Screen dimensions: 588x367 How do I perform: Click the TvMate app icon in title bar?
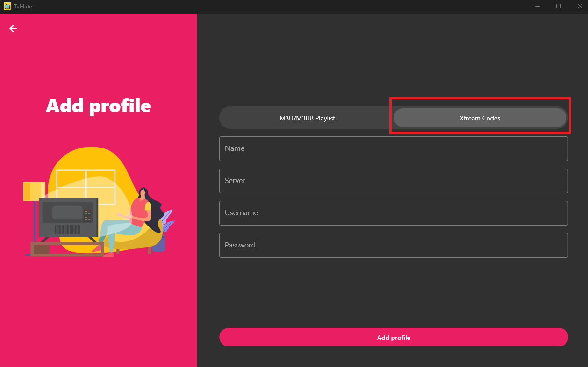tap(7, 7)
